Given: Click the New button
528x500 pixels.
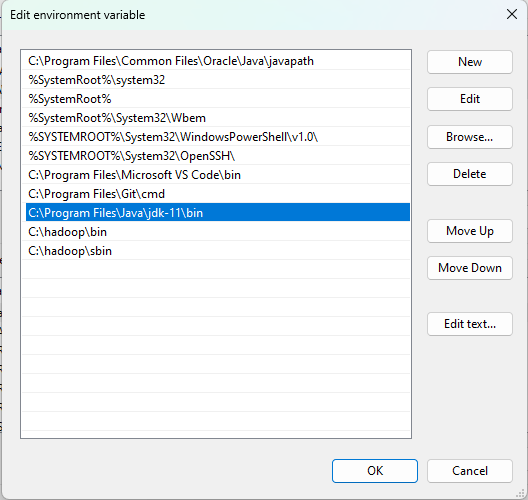Looking at the screenshot, I should coord(470,62).
